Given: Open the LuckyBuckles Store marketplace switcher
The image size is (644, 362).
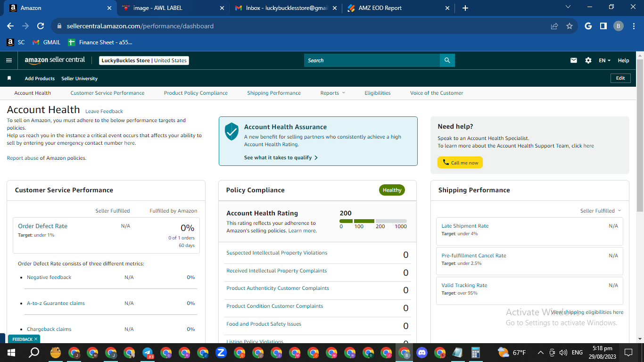Looking at the screenshot, I should (144, 60).
